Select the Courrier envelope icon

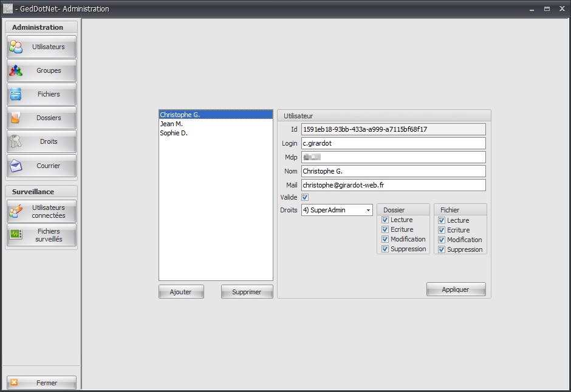[x=16, y=166]
